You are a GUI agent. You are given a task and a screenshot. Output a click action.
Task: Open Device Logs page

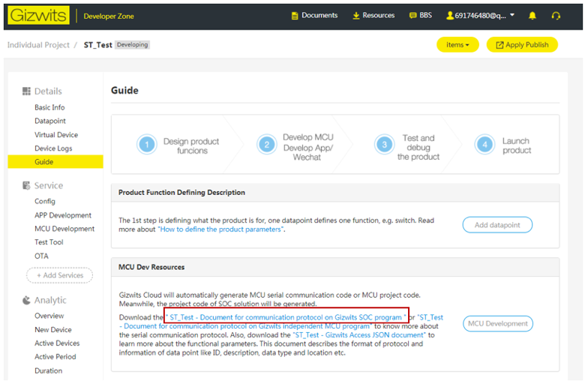[53, 148]
